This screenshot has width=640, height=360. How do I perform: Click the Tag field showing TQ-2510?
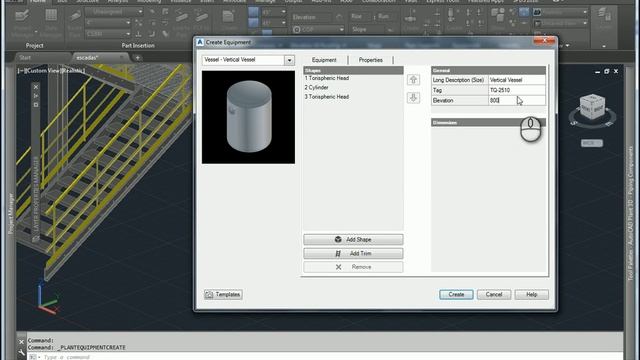517,90
